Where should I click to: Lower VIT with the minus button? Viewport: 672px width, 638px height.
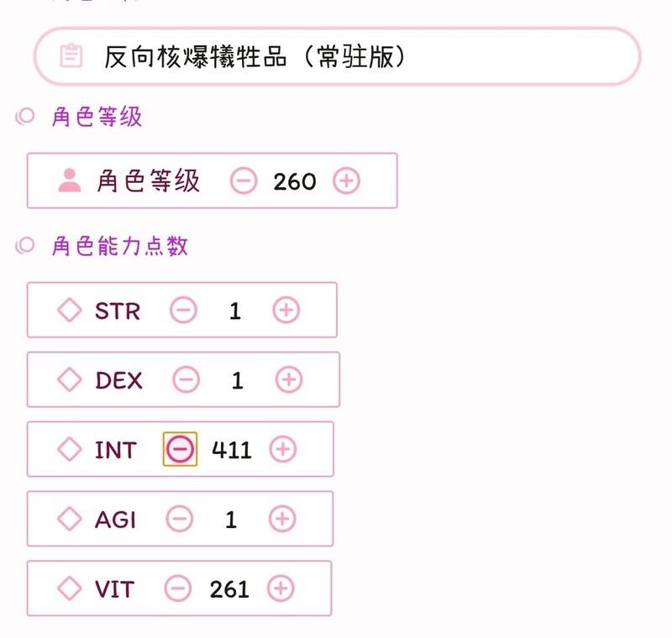178,588
